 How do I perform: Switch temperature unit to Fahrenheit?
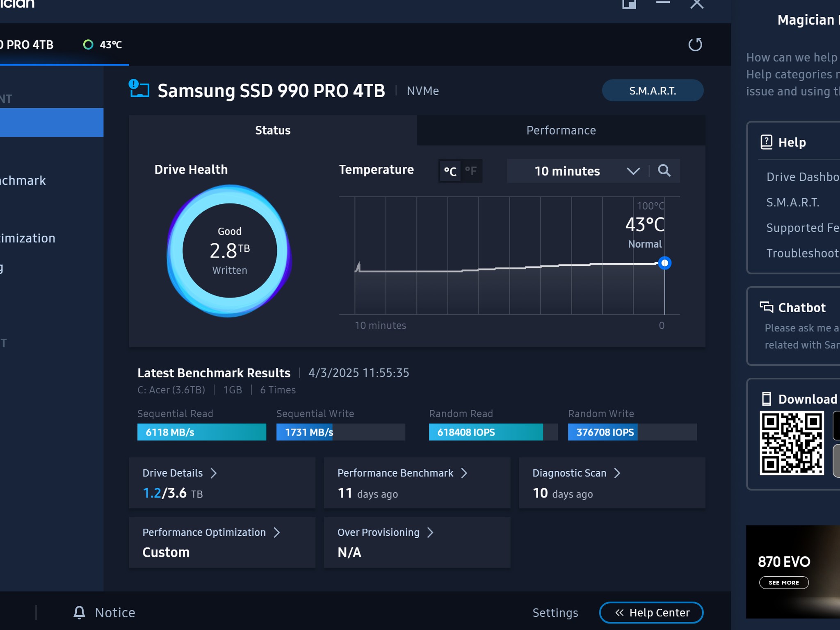[471, 171]
